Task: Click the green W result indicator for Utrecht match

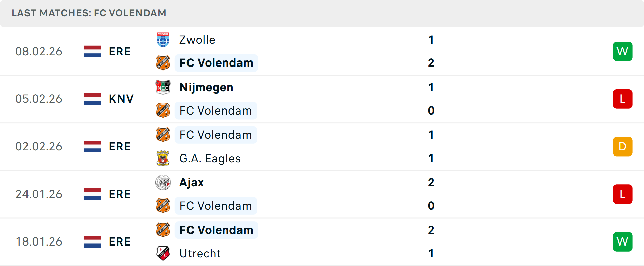Action: click(x=623, y=241)
